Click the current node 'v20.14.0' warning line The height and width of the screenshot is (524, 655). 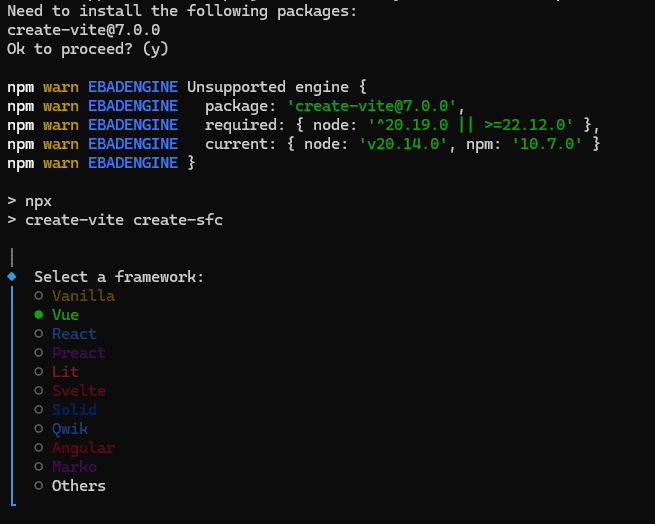tap(401, 144)
